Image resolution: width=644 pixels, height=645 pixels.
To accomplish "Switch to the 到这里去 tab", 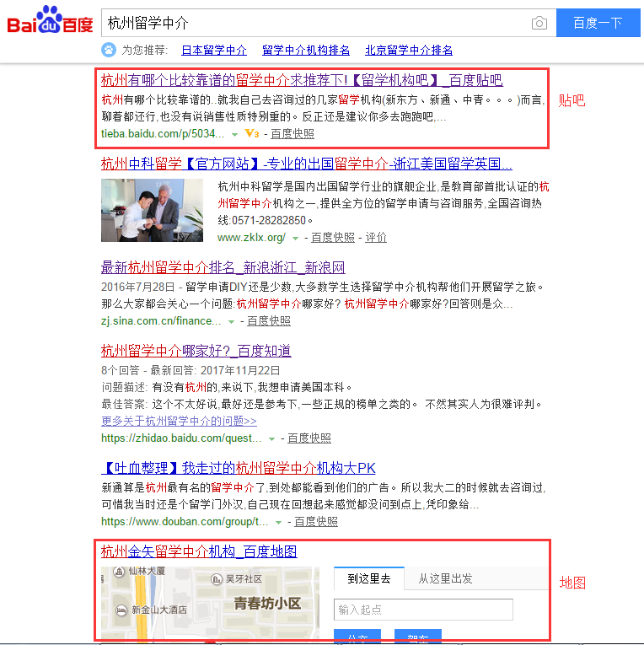I will point(369,578).
